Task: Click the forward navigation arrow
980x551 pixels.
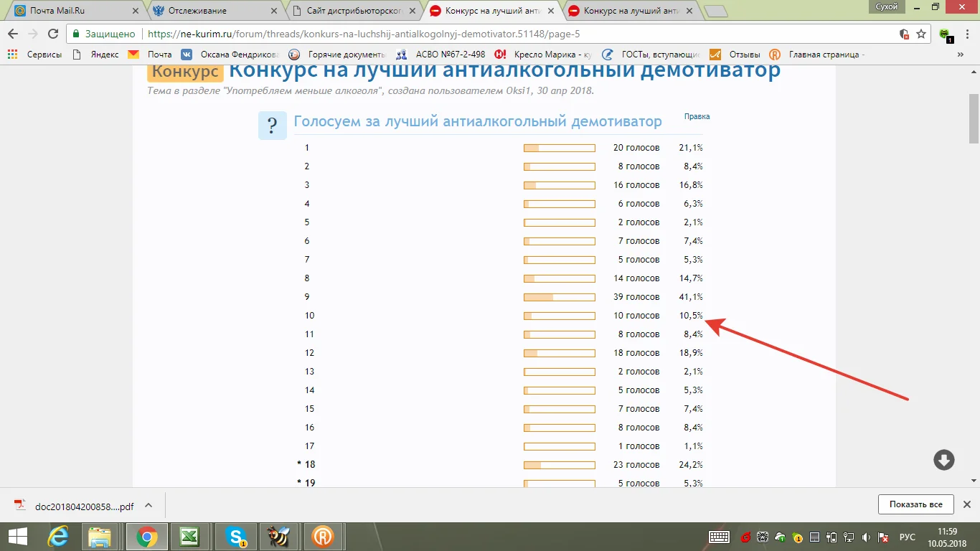Action: pos(33,34)
